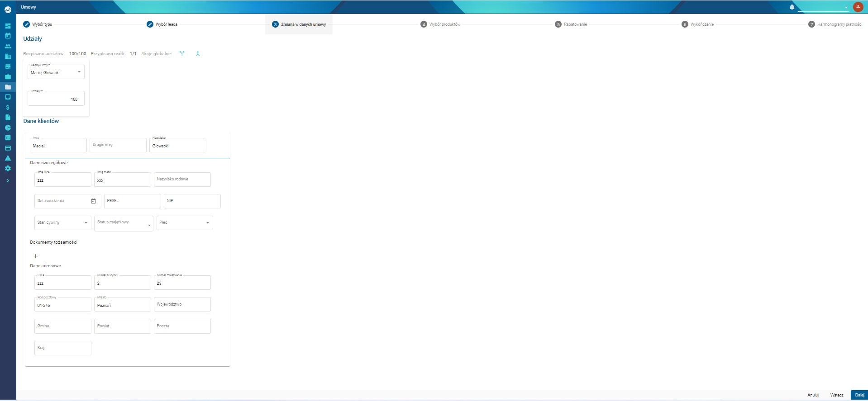
Task: Click the Anuluj button
Action: click(x=813, y=395)
